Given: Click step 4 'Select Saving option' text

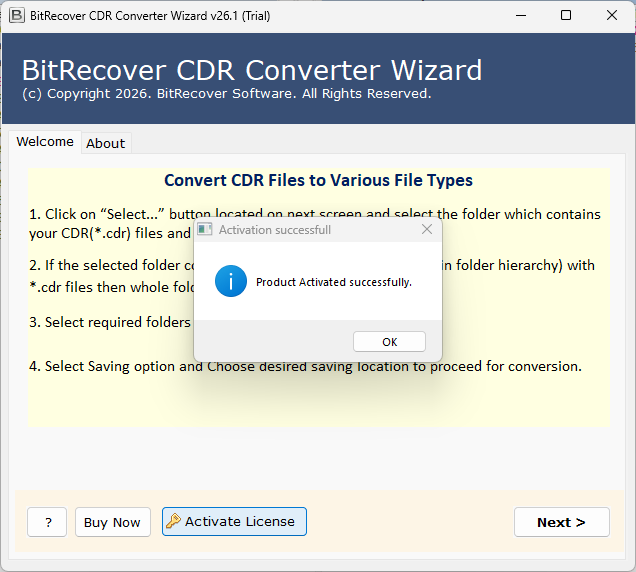Looking at the screenshot, I should click(x=305, y=366).
